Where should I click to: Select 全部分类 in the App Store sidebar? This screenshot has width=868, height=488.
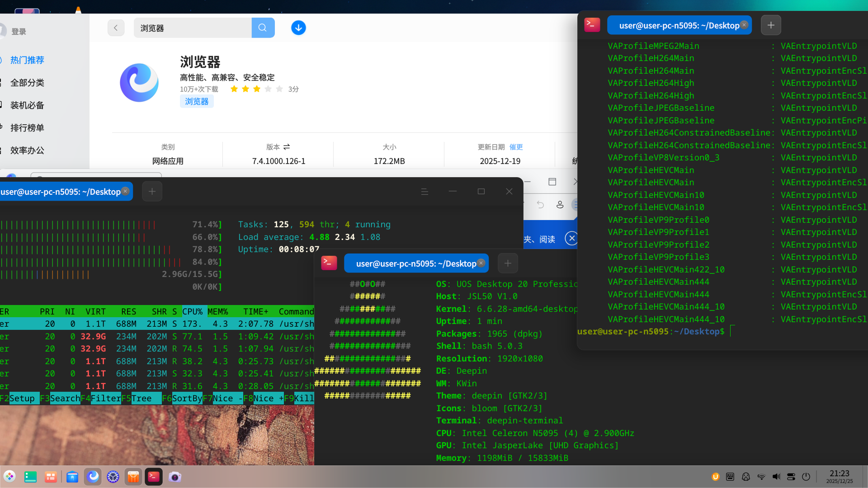coord(27,83)
